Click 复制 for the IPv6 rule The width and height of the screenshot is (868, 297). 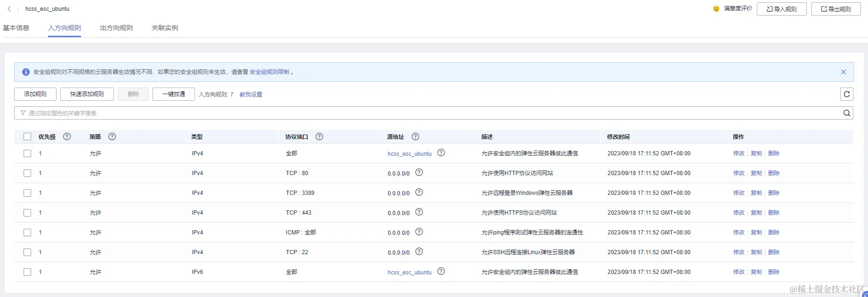click(x=756, y=272)
